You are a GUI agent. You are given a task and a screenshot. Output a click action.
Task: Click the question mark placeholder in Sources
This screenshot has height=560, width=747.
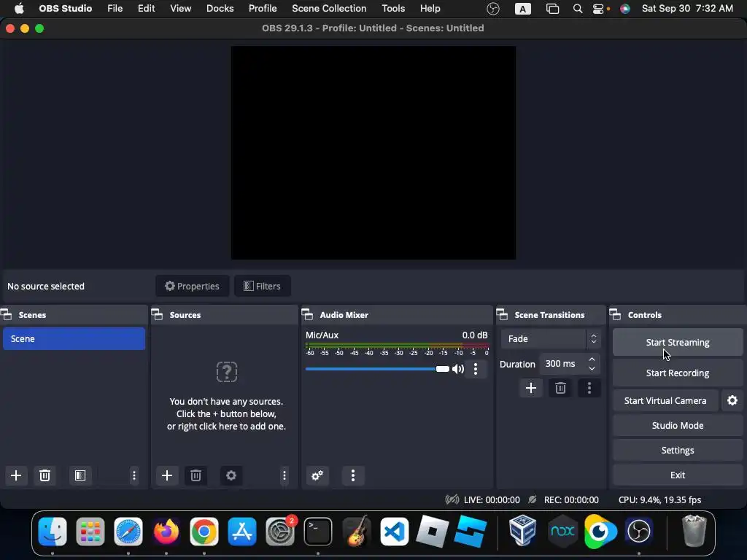[x=227, y=372]
